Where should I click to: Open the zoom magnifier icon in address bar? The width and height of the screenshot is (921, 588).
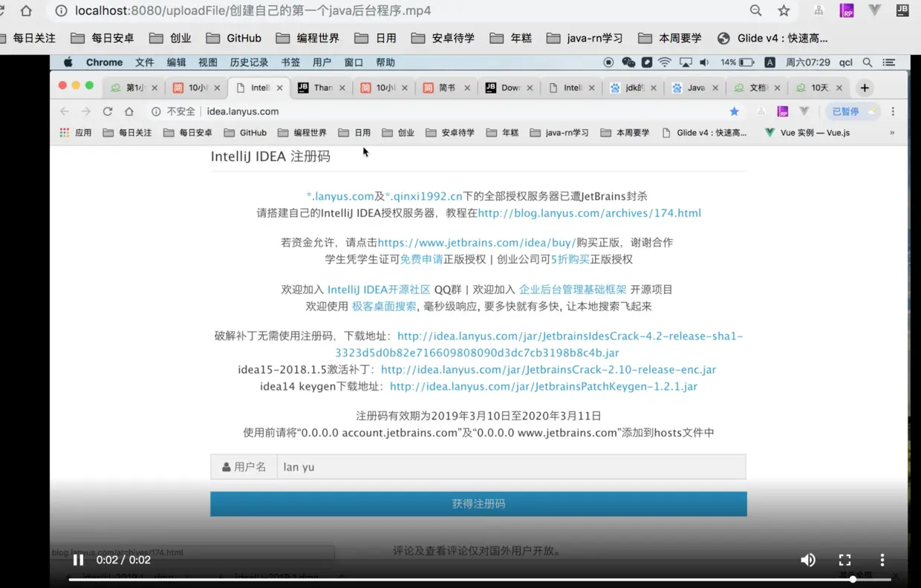[755, 10]
